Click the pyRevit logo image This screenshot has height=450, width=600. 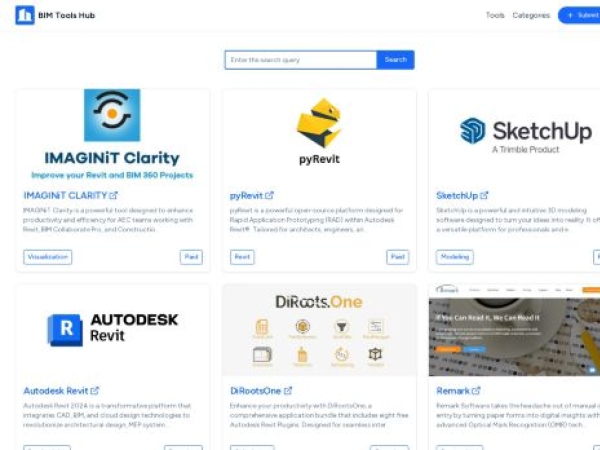pyautogui.click(x=319, y=130)
